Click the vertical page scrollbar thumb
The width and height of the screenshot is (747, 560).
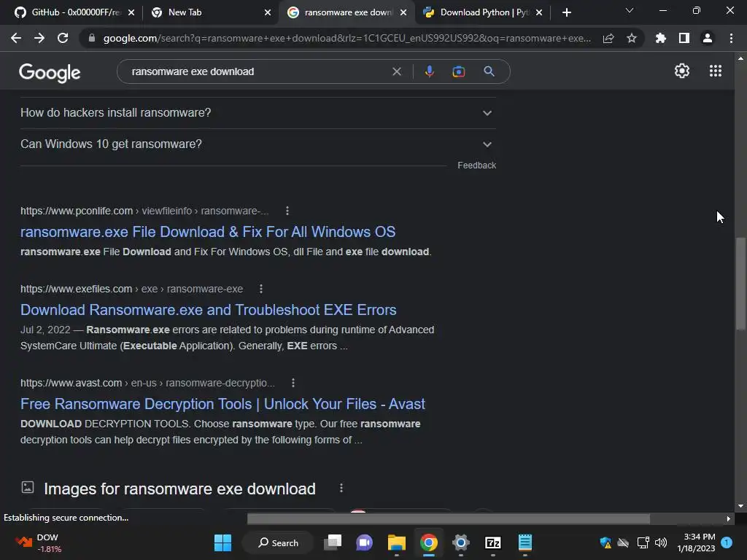[740, 284]
